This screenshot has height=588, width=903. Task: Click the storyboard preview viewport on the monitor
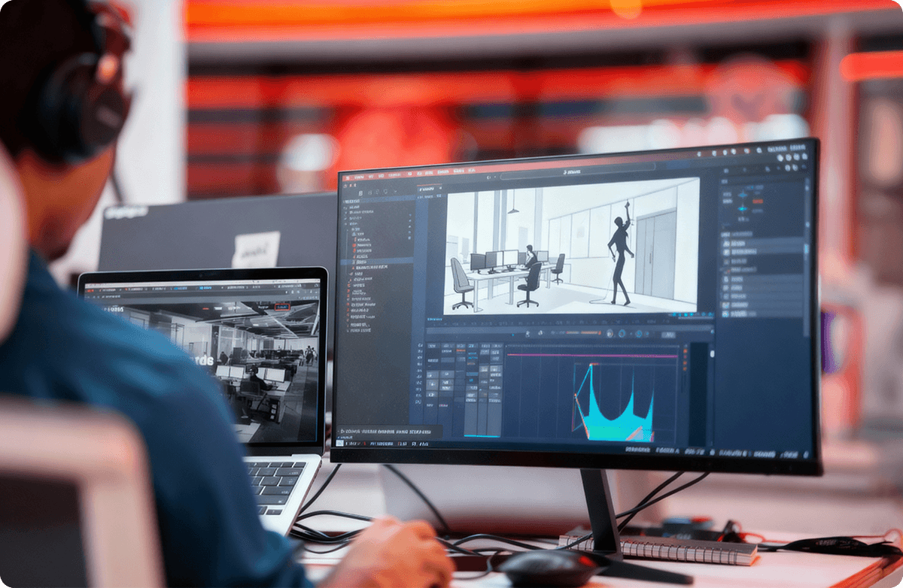[571, 244]
